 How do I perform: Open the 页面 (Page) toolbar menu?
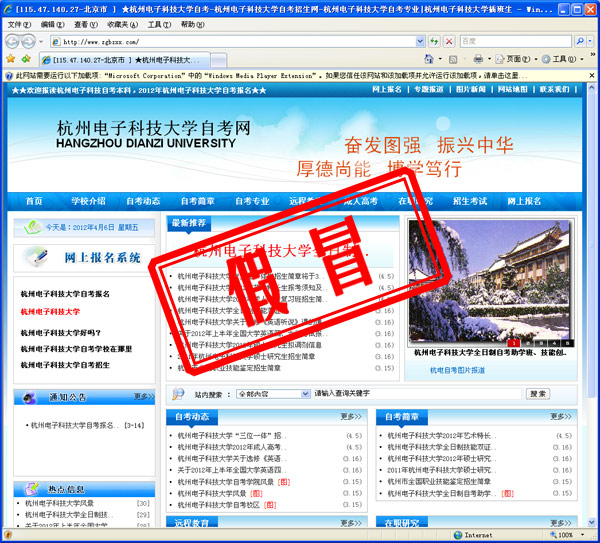tap(517, 59)
